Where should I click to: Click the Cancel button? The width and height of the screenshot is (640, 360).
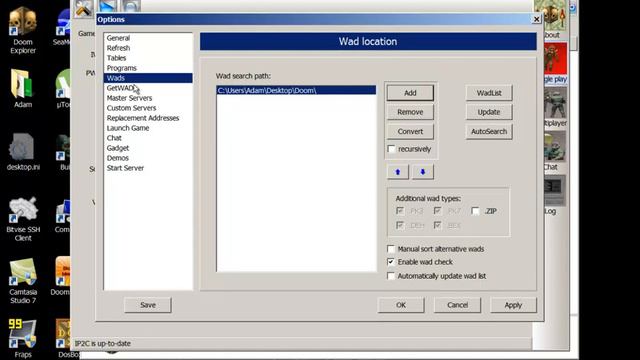click(x=457, y=305)
